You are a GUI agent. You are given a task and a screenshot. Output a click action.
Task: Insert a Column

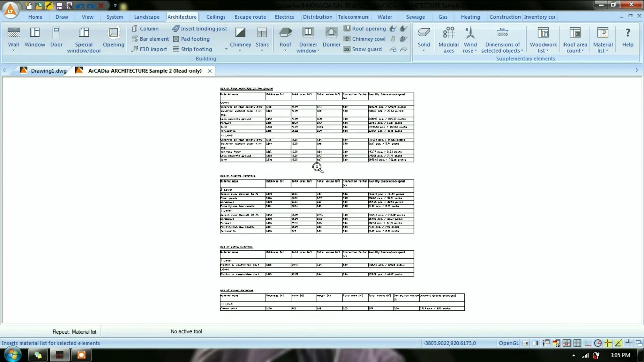[145, 29]
